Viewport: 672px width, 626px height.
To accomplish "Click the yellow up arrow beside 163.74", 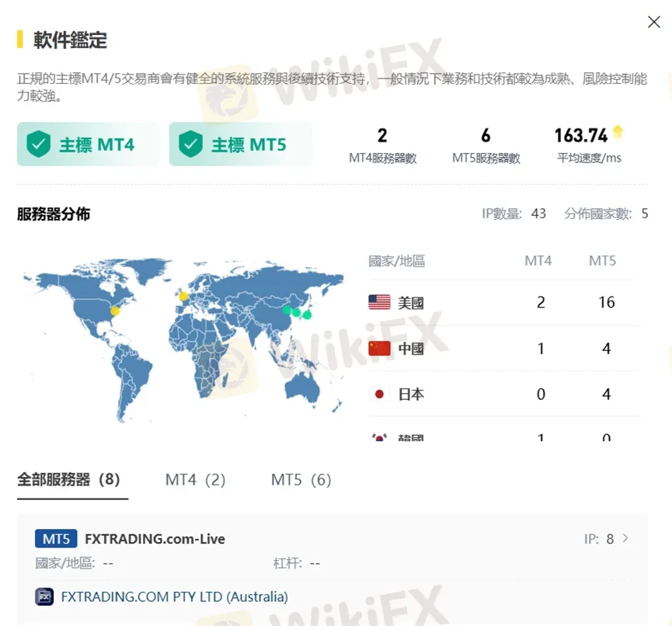I will (618, 132).
